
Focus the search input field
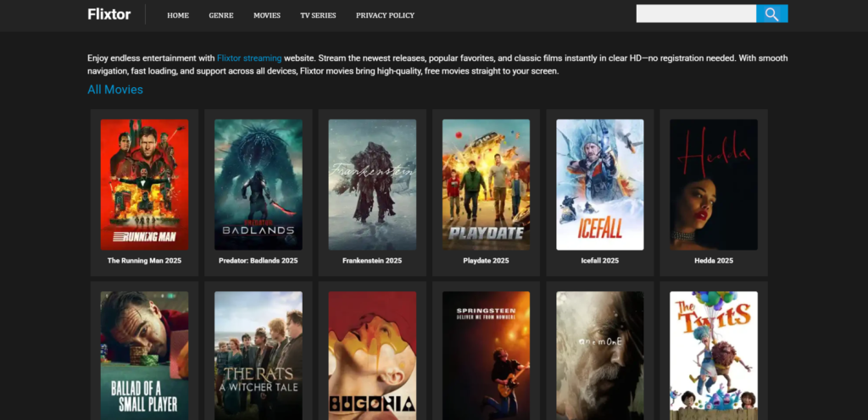click(697, 14)
